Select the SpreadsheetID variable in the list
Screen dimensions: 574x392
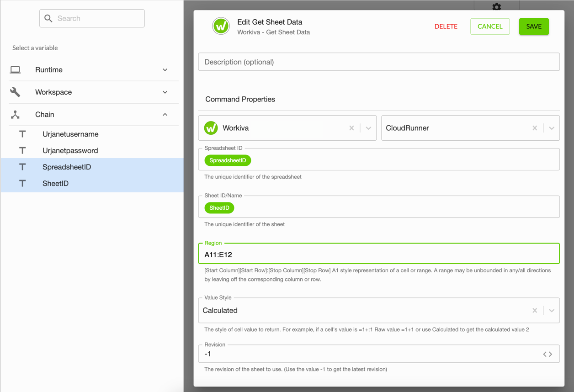[x=92, y=167]
